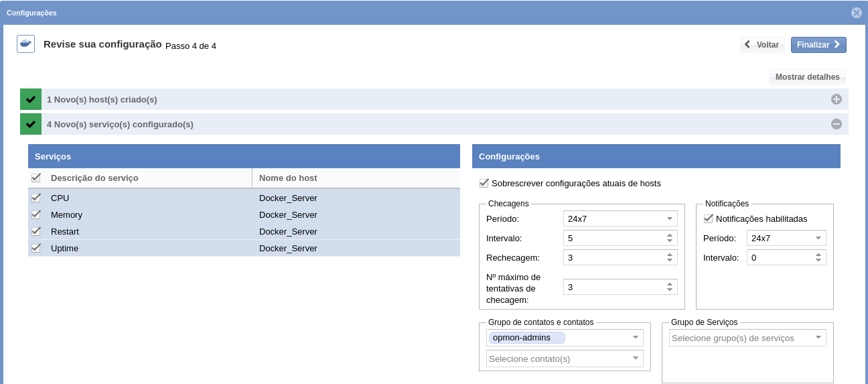Go back with the Voltar button
This screenshot has width=868, height=384.
point(762,45)
